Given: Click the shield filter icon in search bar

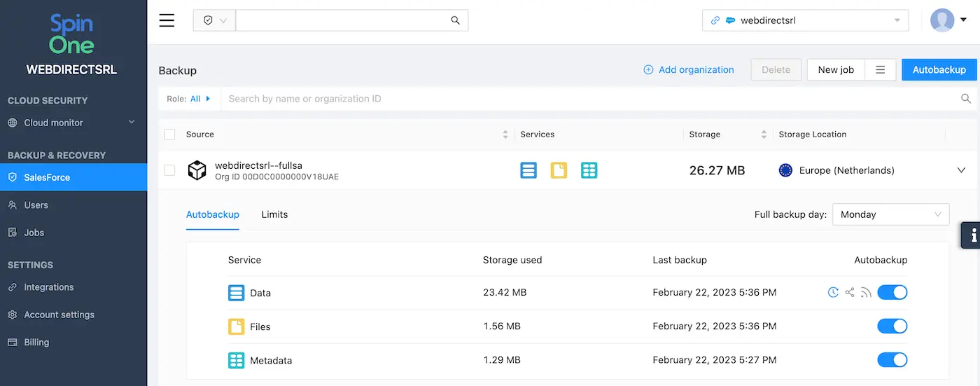Looking at the screenshot, I should pyautogui.click(x=208, y=20).
